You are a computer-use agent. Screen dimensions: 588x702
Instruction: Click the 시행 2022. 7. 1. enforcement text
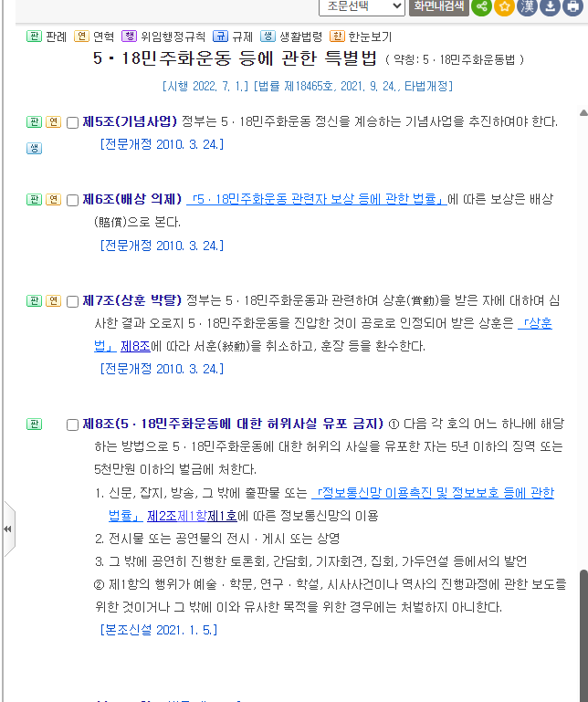point(205,86)
